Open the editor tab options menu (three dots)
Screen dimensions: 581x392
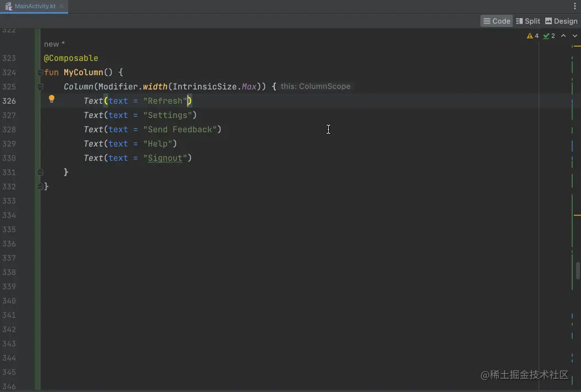(x=575, y=6)
